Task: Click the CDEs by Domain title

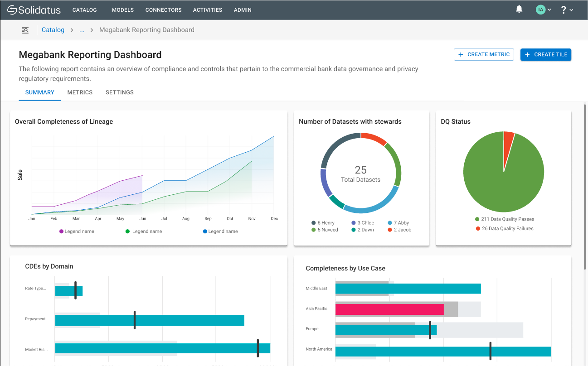Action: 49,266
